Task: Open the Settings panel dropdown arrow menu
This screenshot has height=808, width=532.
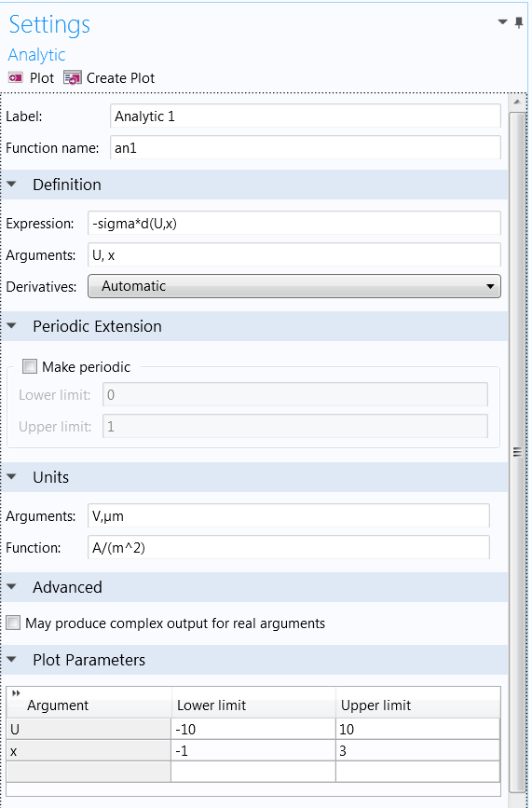Action: pos(502,22)
